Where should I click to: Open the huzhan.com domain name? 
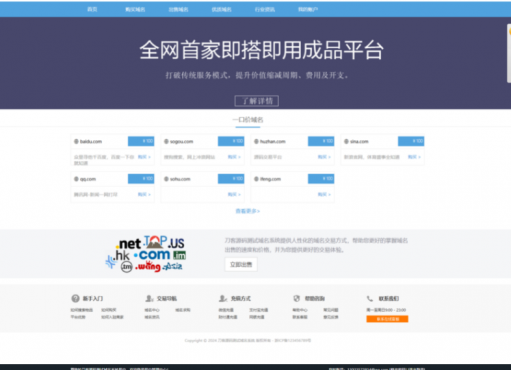273,141
